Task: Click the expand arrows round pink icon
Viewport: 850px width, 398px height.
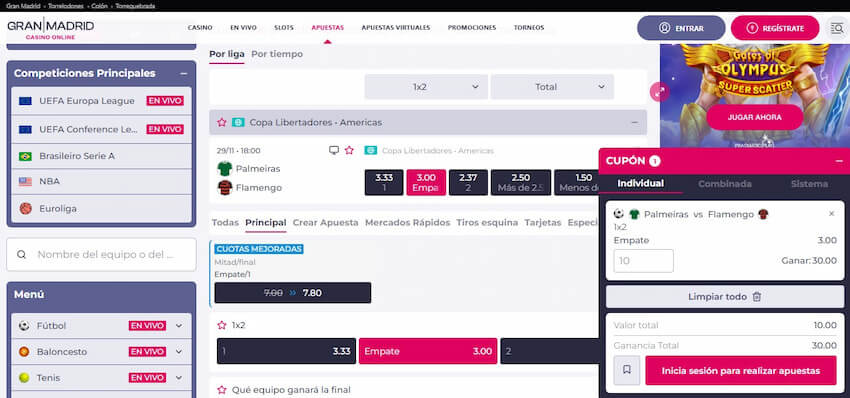Action: click(x=660, y=92)
